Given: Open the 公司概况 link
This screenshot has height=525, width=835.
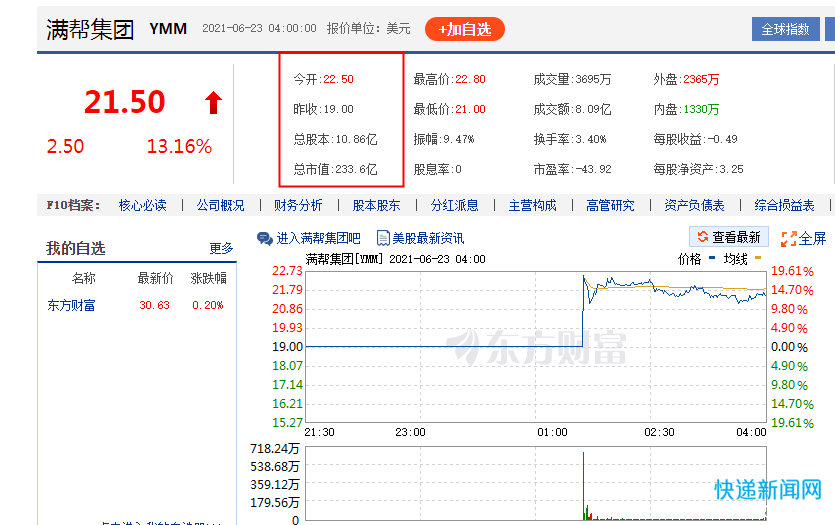Looking at the screenshot, I should [220, 206].
